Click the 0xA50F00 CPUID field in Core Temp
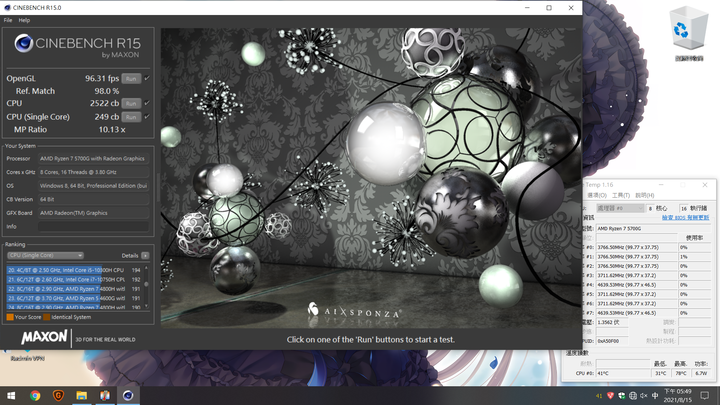720x405 pixels. coord(612,341)
